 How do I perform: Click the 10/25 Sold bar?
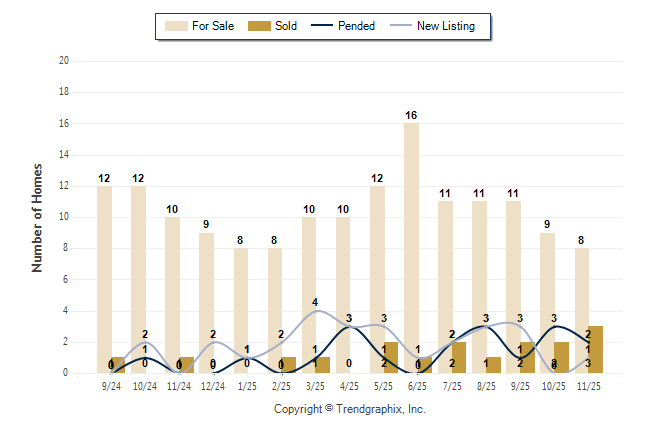tap(561, 357)
